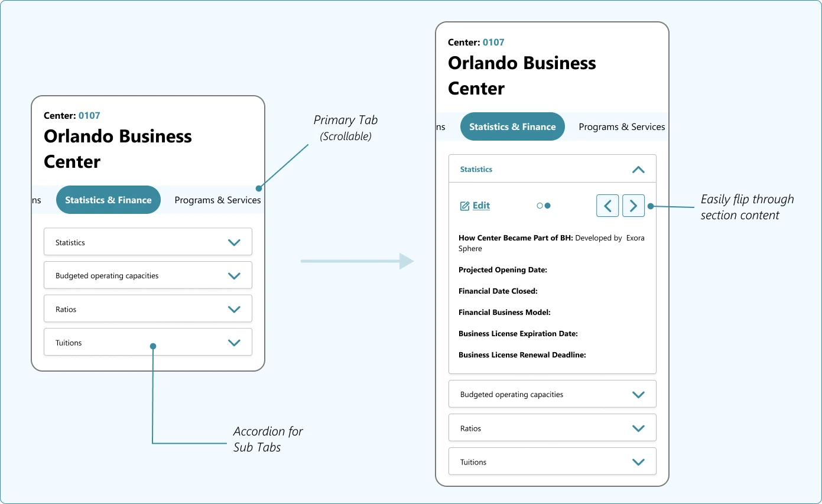The width and height of the screenshot is (822, 504).
Task: Click the 'How Center Became Part of BH' field
Action: coord(551,243)
